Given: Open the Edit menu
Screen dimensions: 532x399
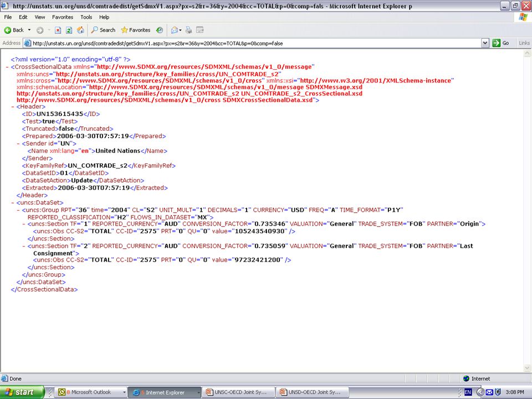Looking at the screenshot, I should point(23,17).
